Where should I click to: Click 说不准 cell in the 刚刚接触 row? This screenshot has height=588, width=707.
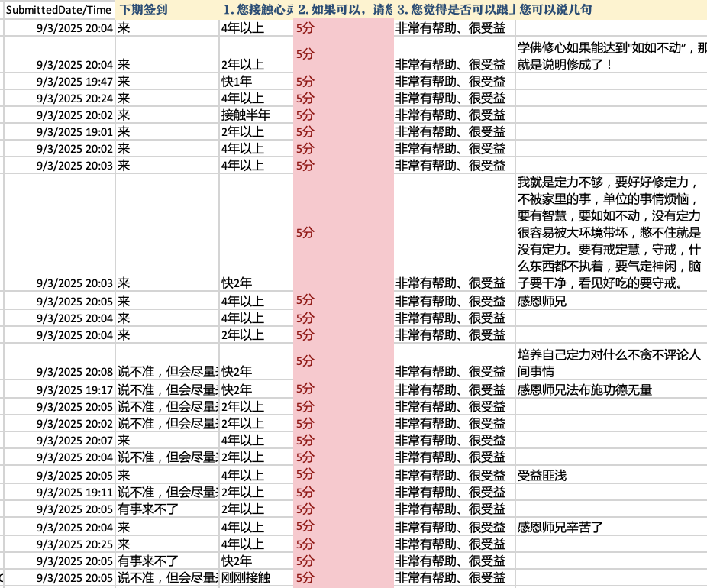pyautogui.click(x=167, y=577)
